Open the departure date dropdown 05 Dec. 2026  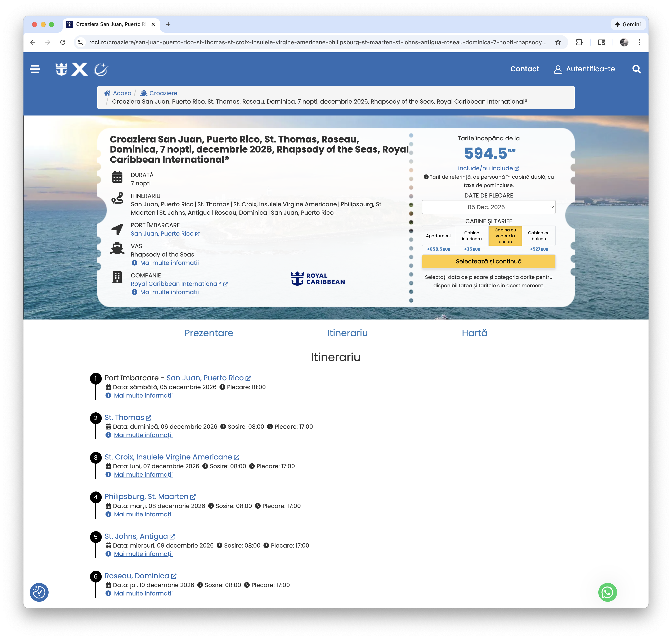(488, 207)
